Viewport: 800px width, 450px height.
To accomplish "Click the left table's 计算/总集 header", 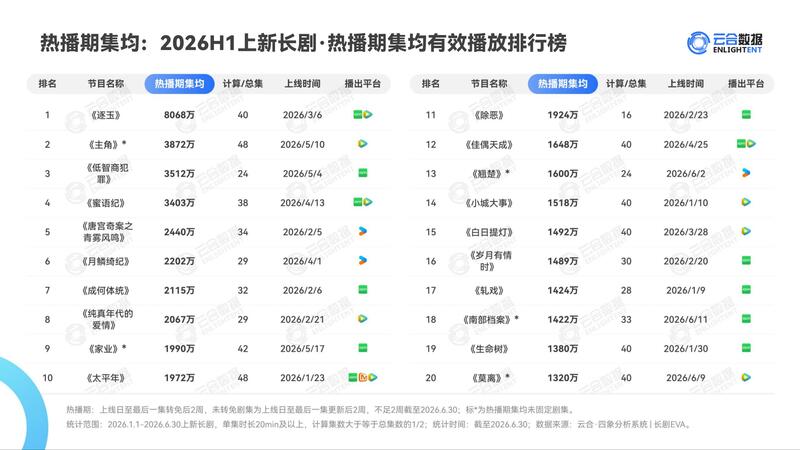I will pos(243,84).
